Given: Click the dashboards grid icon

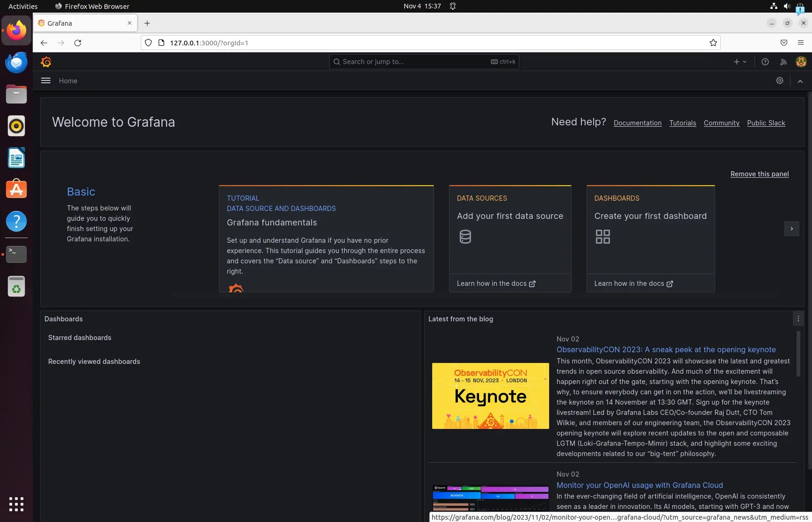Looking at the screenshot, I should point(602,237).
